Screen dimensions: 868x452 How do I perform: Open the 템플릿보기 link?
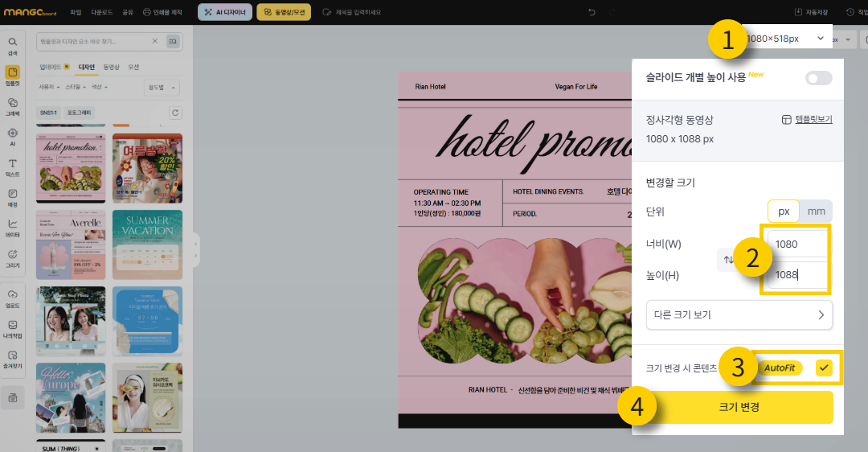(807, 119)
